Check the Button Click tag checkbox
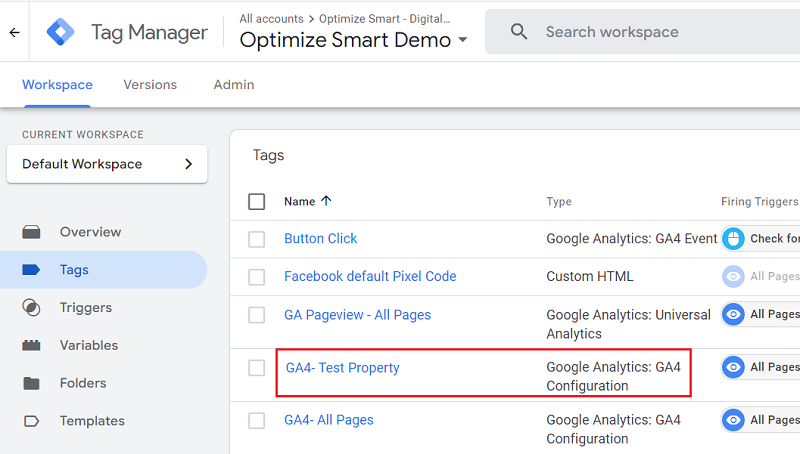This screenshot has height=454, width=800. [x=257, y=239]
